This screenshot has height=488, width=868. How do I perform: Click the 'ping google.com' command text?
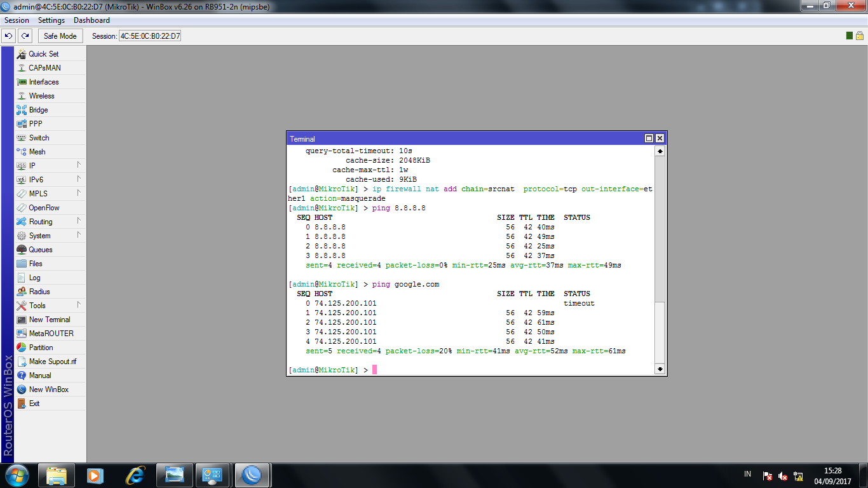coord(405,284)
